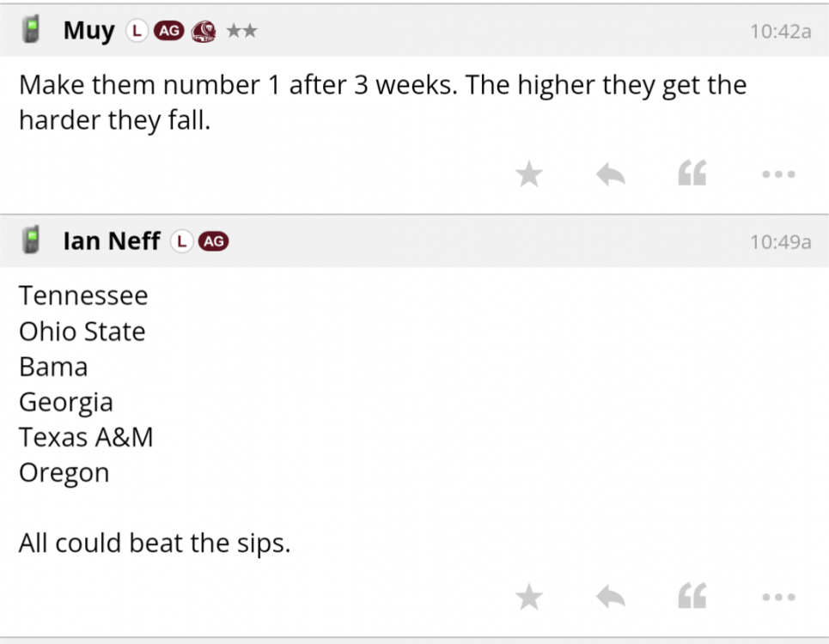The image size is (829, 644).
Task: Click the AG badge next to Muy
Action: click(x=168, y=31)
